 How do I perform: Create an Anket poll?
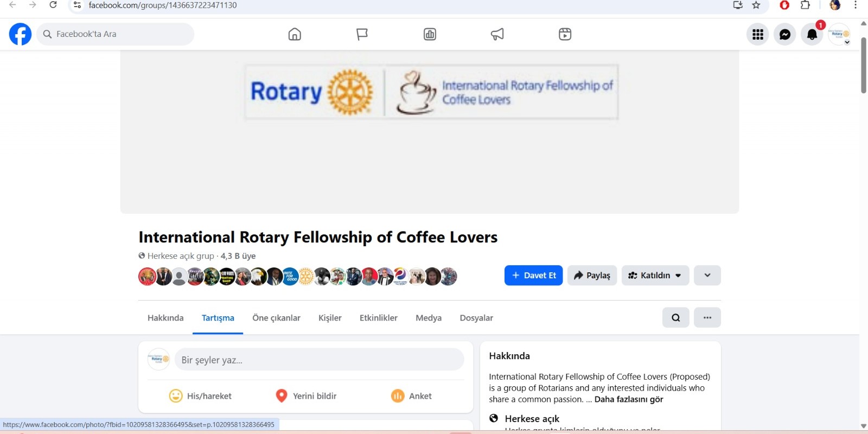(412, 396)
